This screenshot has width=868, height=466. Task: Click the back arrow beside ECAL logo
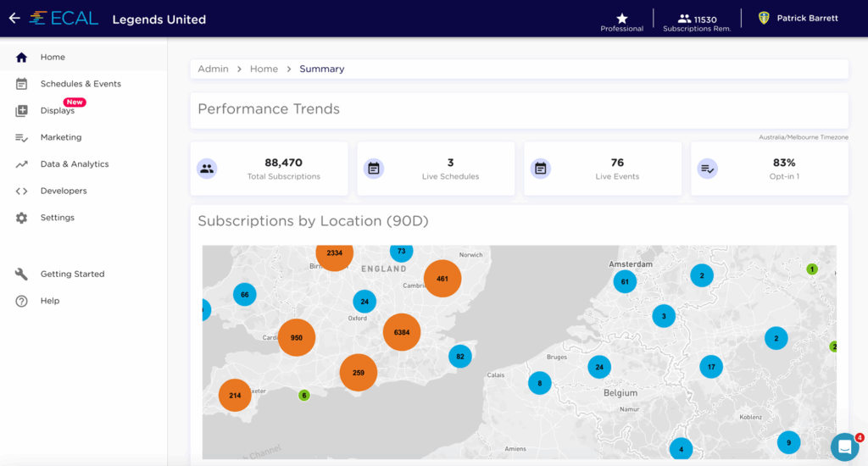[x=14, y=19]
